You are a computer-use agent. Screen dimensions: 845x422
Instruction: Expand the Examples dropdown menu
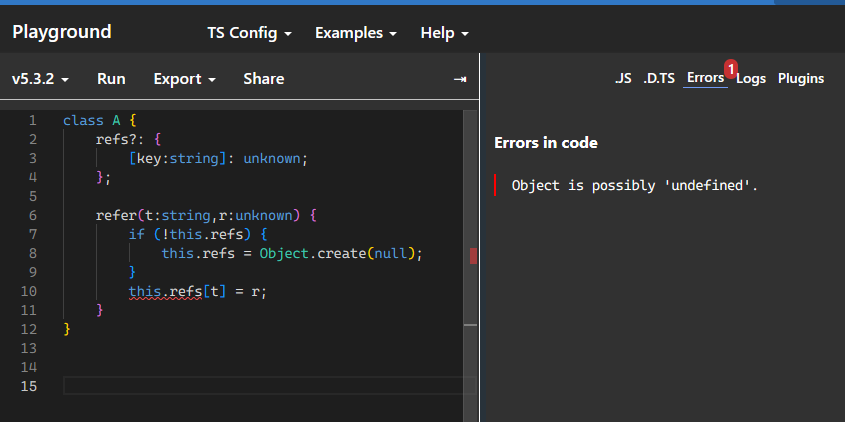click(x=355, y=33)
